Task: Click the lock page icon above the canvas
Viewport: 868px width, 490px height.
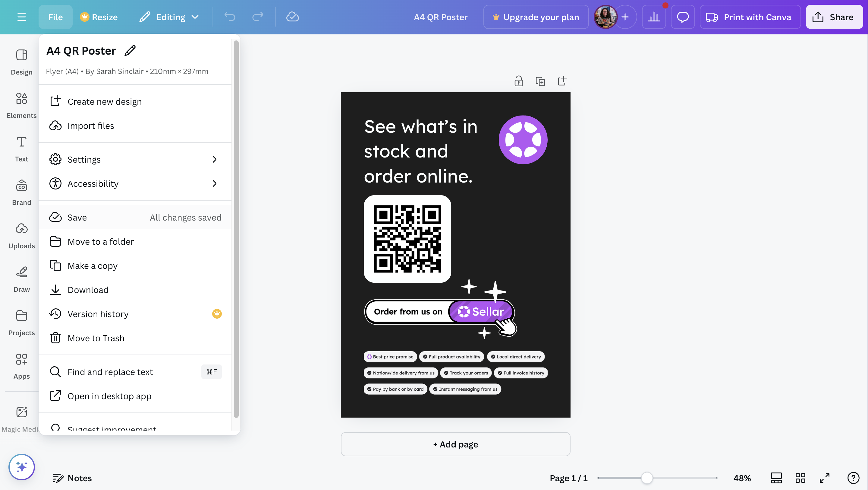Action: tap(518, 81)
